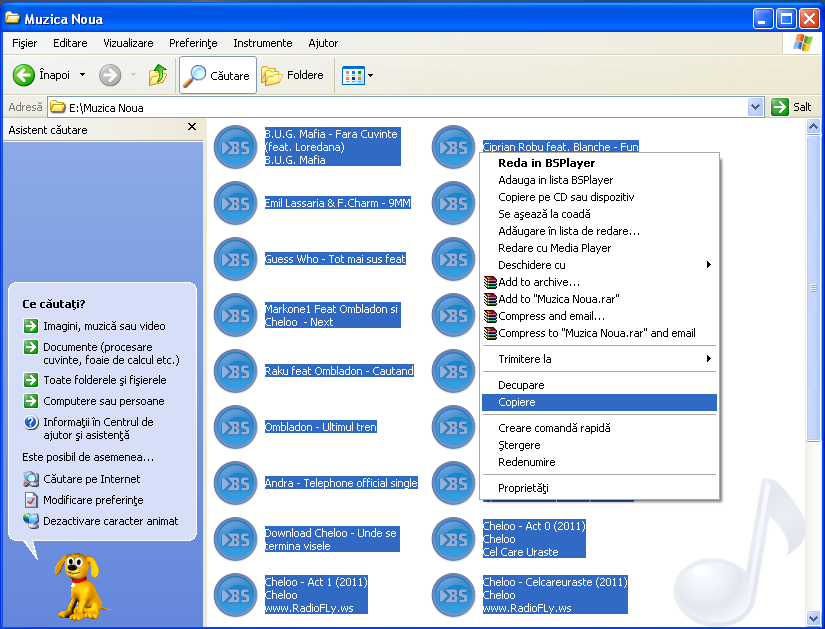The width and height of the screenshot is (825, 629).
Task: Expand the Trimitere la submenu
Action: point(599,359)
